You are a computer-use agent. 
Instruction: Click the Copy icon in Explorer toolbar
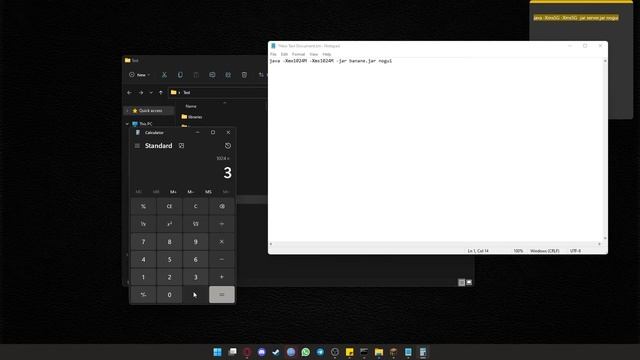click(x=180, y=75)
